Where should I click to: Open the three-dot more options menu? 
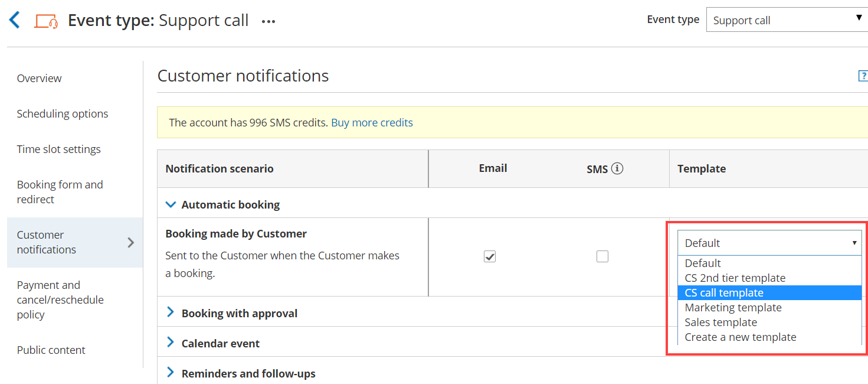click(268, 22)
